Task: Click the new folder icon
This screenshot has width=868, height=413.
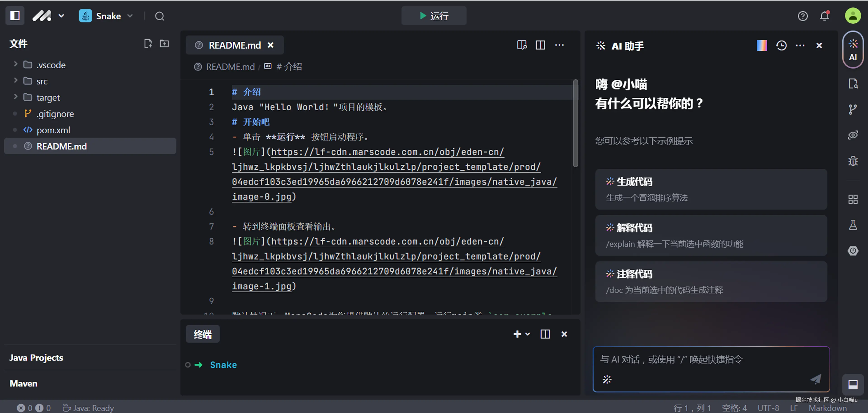Action: coord(164,43)
